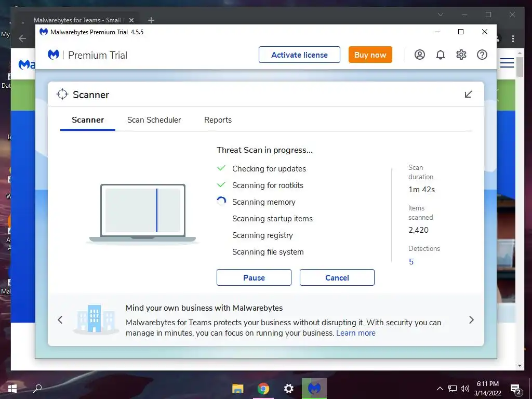Click the business buildings promo image
This screenshot has width=532, height=399.
click(95, 320)
